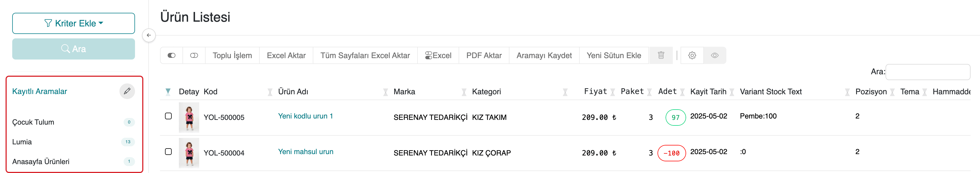
Task: Sort by the Kod column sort arrows
Action: (270, 92)
